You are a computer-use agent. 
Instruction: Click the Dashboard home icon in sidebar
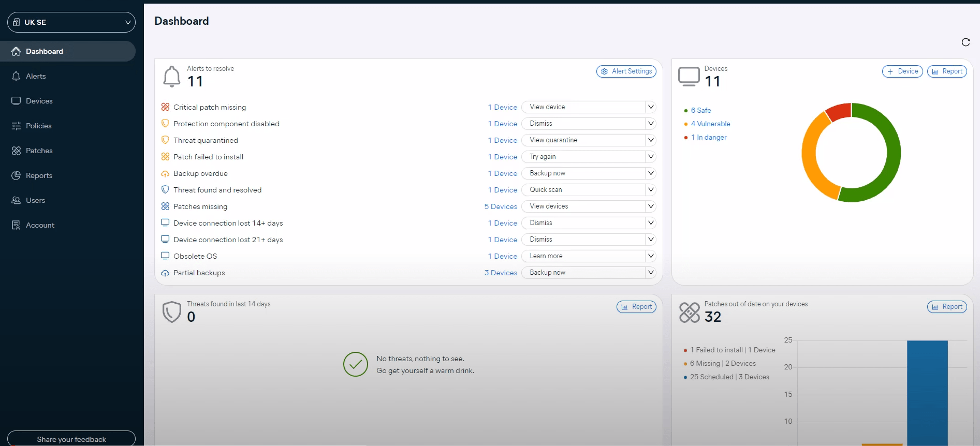click(x=16, y=51)
